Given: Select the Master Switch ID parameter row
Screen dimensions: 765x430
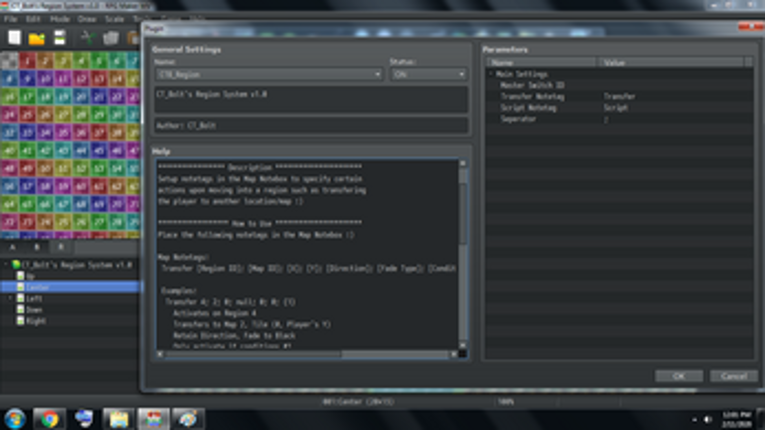Looking at the screenshot, I should coord(620,85).
